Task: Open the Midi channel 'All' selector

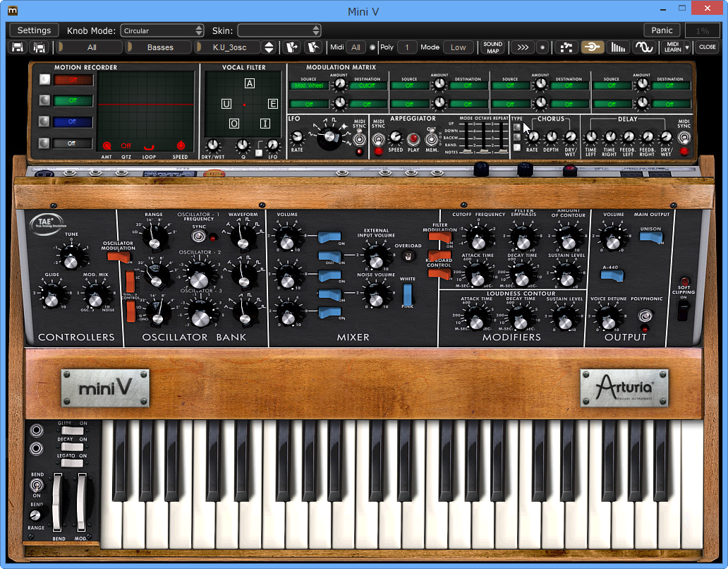Action: (x=356, y=47)
